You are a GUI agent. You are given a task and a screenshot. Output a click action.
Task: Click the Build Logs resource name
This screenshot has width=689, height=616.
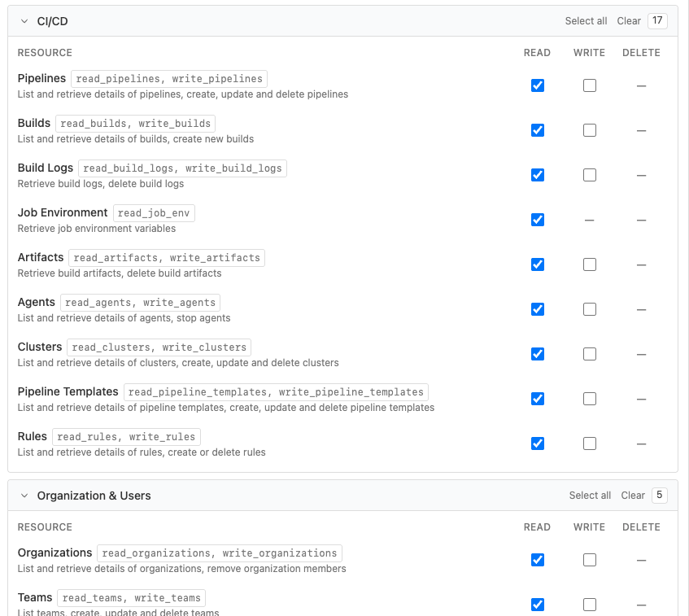click(46, 168)
